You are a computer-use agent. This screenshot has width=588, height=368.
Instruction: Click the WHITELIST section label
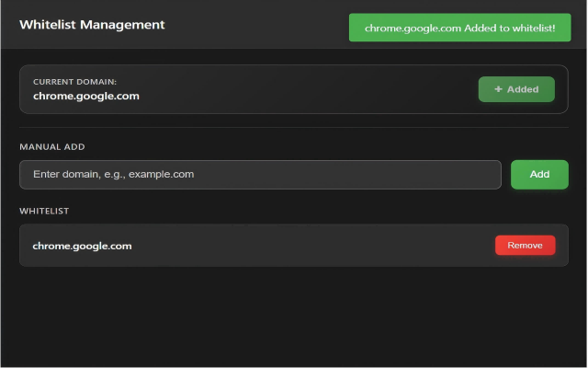(x=44, y=211)
